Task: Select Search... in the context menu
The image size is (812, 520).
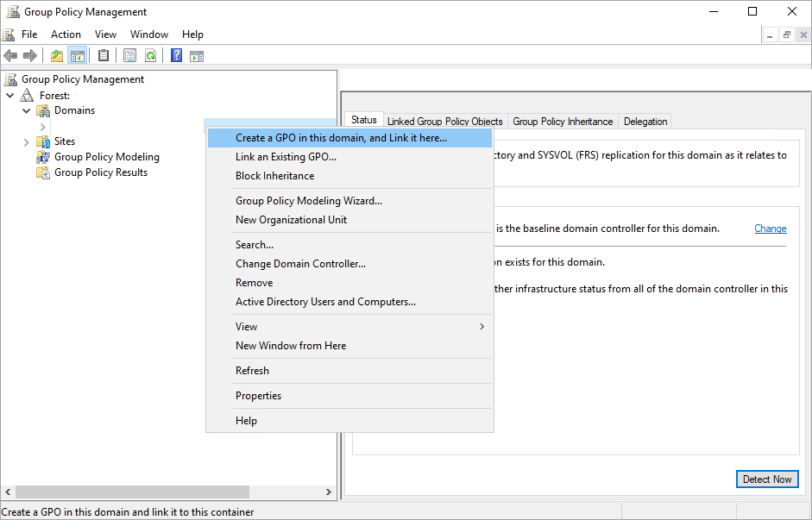Action: [349, 245]
